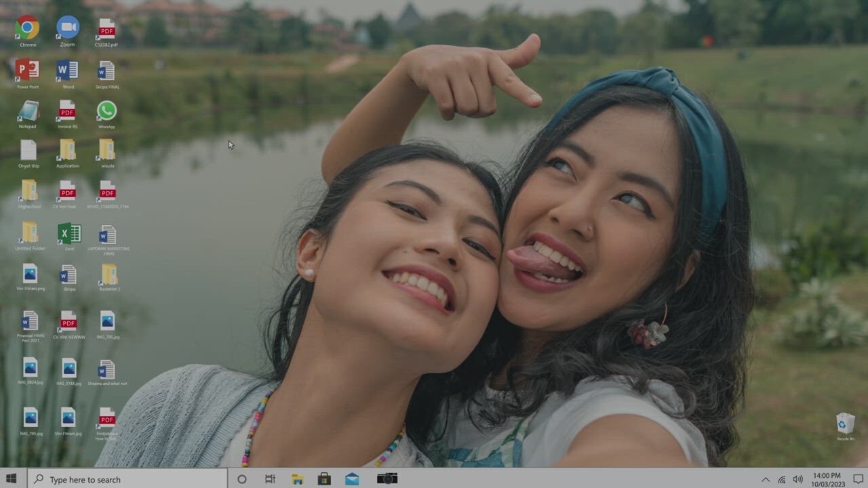Open Microsoft Store from the taskbar
Screen dimensions: 868x488
point(324,479)
